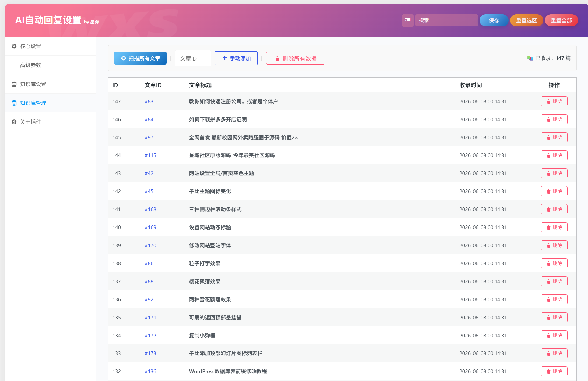This screenshot has width=588, height=381.
Task: Open the 核心设置 menu item
Action: [51, 46]
